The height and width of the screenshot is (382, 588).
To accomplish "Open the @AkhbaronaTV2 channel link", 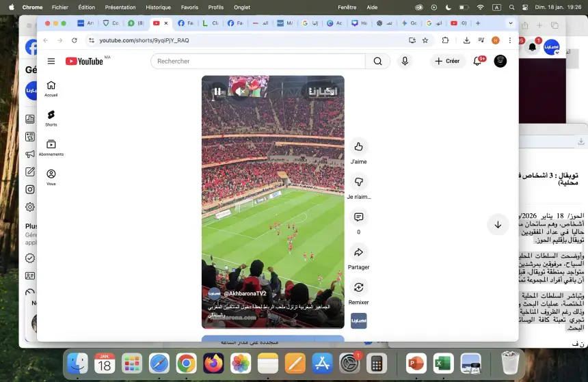I will coord(245,294).
